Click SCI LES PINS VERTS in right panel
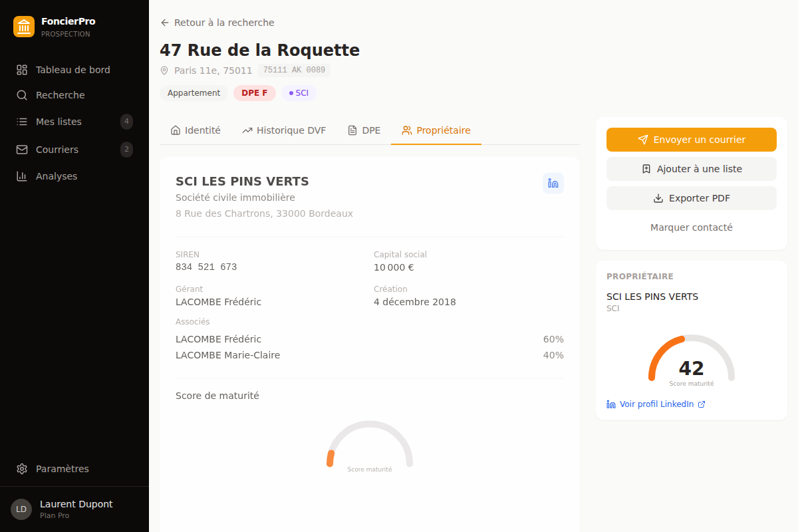 point(652,297)
